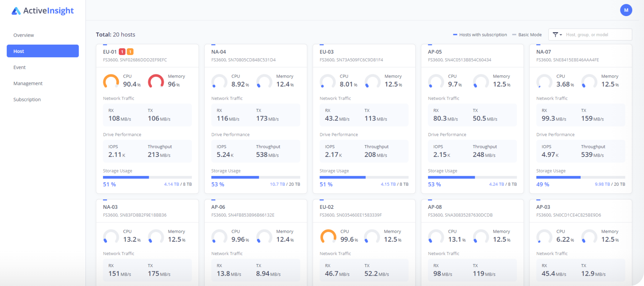Open the Overview page in sidebar

[x=24, y=35]
